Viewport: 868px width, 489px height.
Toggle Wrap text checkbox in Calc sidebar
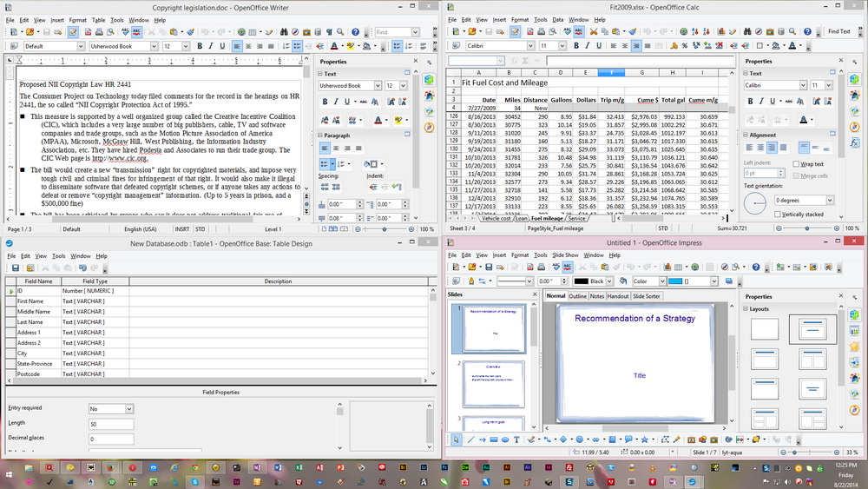796,164
